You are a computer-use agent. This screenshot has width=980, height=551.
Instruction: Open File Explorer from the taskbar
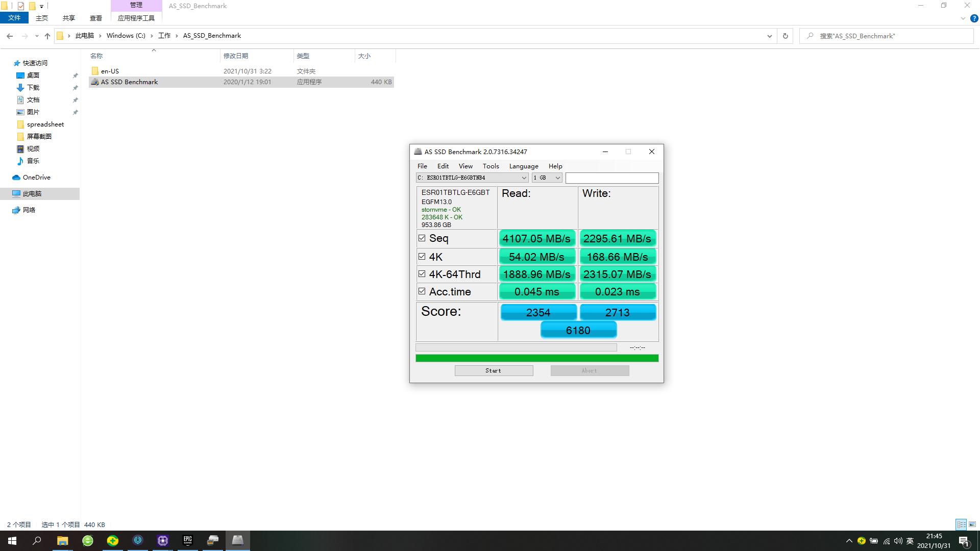coord(62,540)
